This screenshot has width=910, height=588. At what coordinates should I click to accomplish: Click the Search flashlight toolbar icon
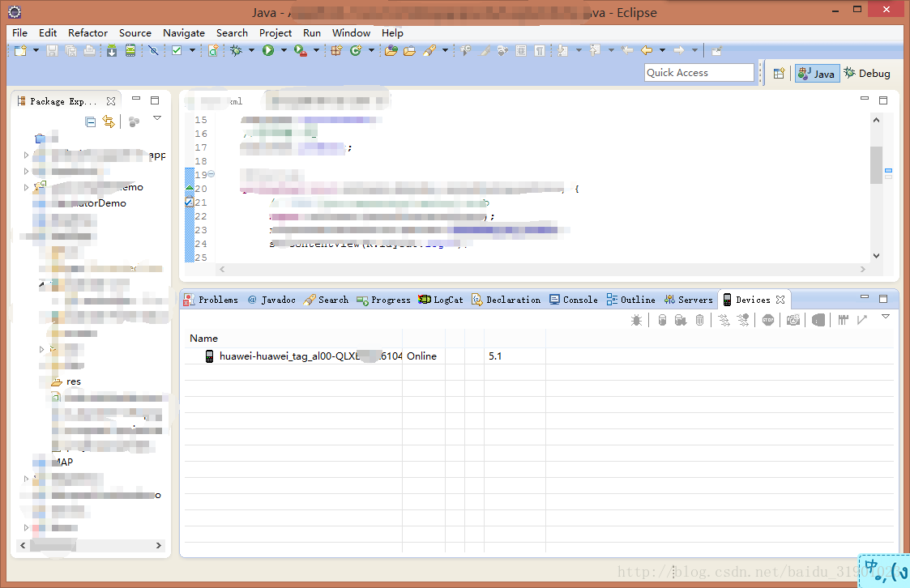coord(429,51)
